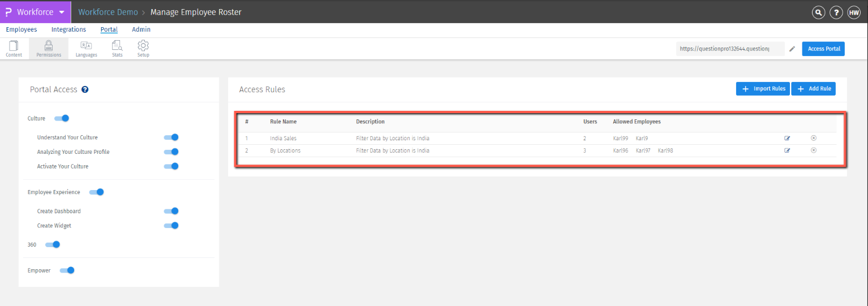Toggle the Create Dashboard switch
This screenshot has height=306, width=868.
(171, 211)
